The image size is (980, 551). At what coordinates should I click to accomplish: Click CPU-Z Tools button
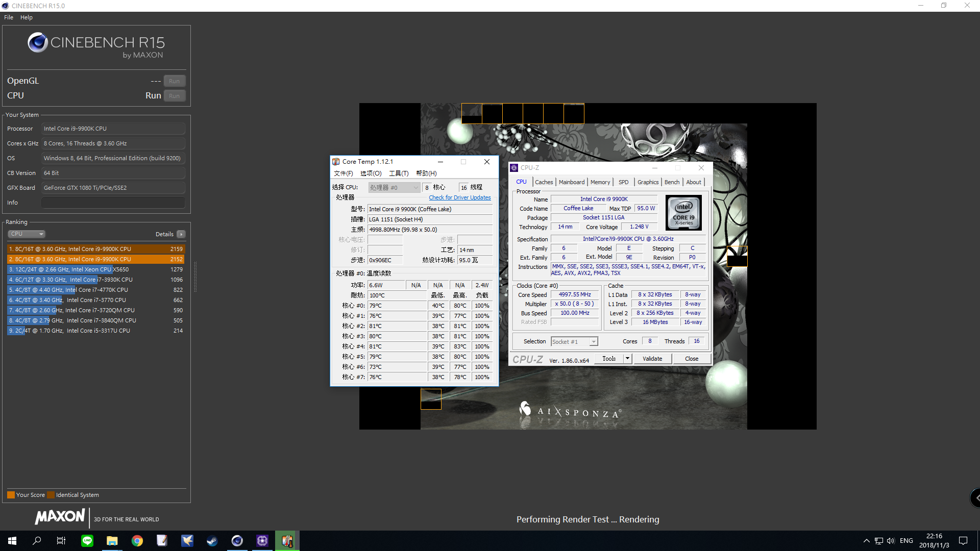coord(609,359)
